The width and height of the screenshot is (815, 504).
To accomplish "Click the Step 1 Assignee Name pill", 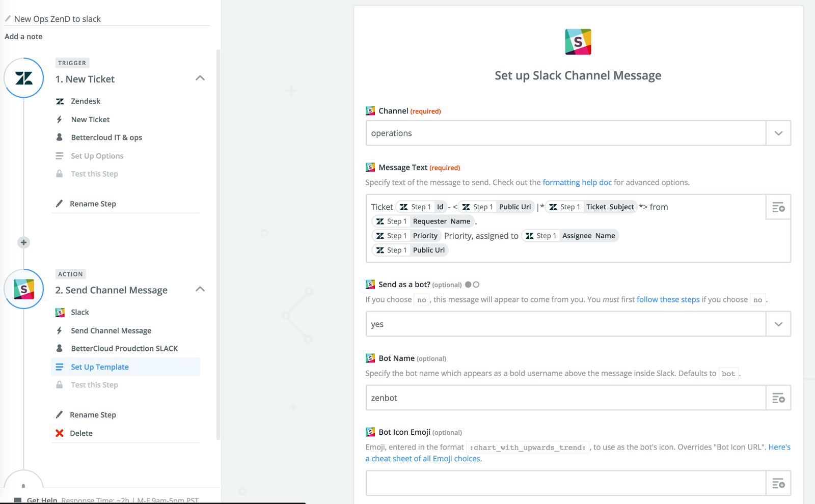I will [570, 236].
